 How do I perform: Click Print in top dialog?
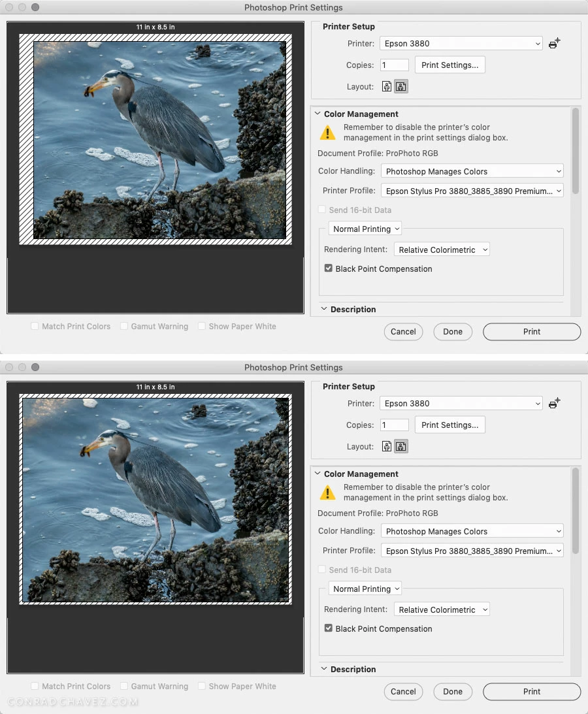[x=532, y=331]
